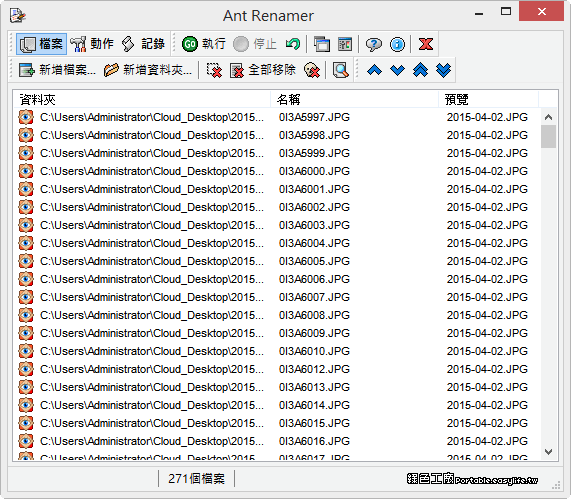Click 271個檔案 status bar text
The image size is (571, 499).
pyautogui.click(x=197, y=479)
